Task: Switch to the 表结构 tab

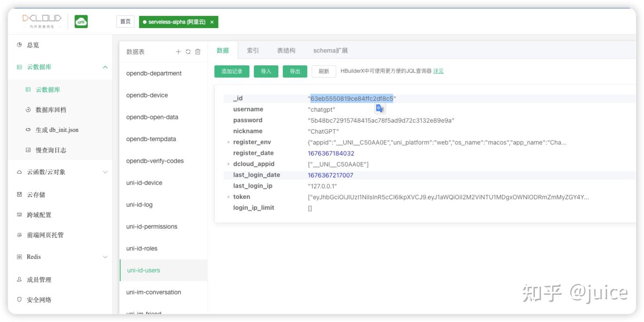Action: tap(286, 50)
